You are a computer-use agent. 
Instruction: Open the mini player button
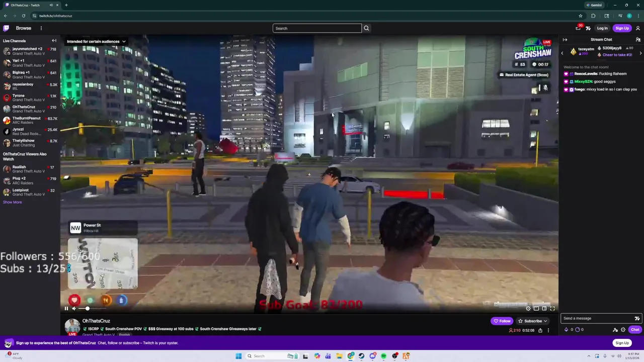[x=536, y=309]
